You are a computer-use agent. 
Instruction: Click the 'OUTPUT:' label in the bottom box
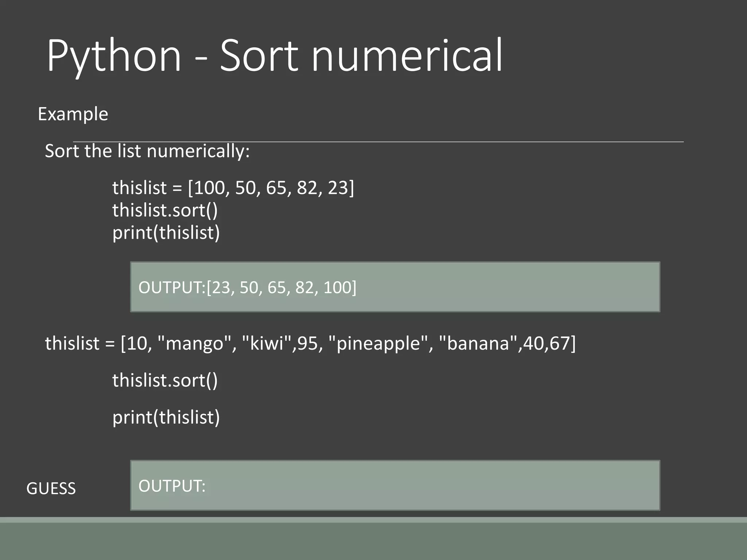(172, 486)
